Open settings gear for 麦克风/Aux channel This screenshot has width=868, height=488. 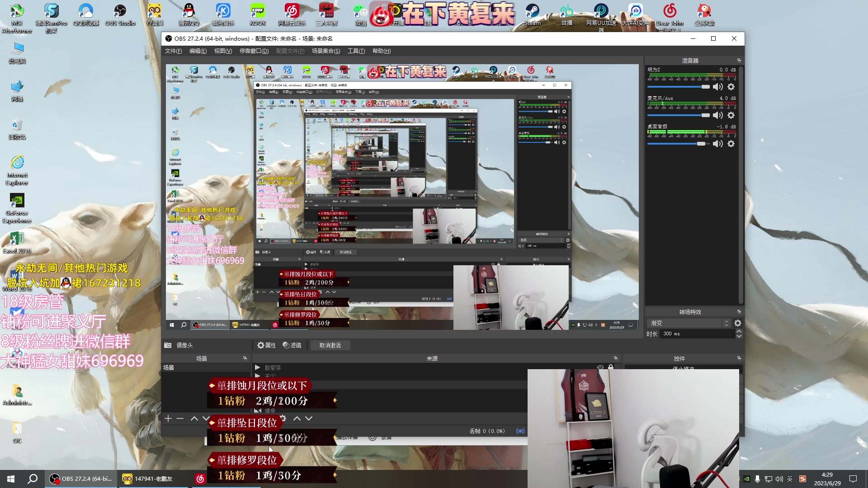[x=731, y=115]
